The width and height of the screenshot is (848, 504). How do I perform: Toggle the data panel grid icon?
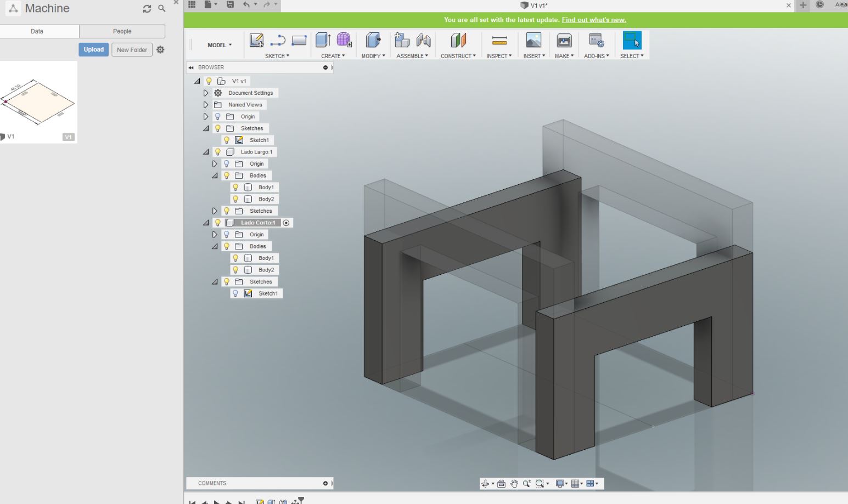[x=192, y=5]
